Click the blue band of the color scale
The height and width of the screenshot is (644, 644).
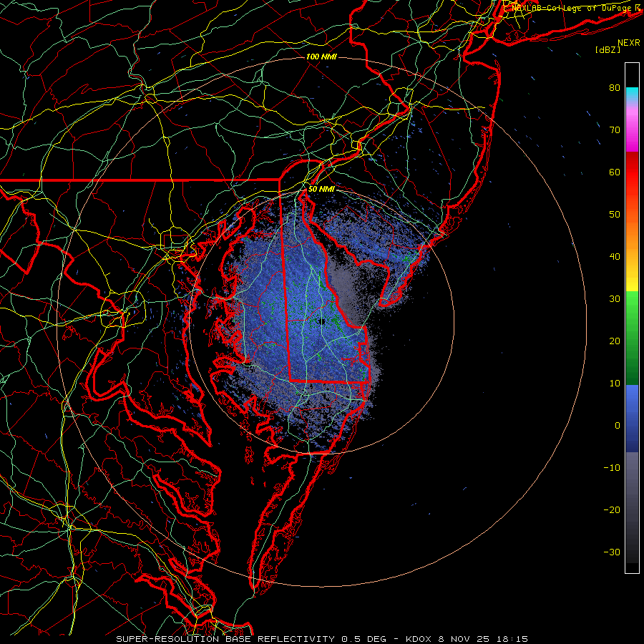coord(632,419)
